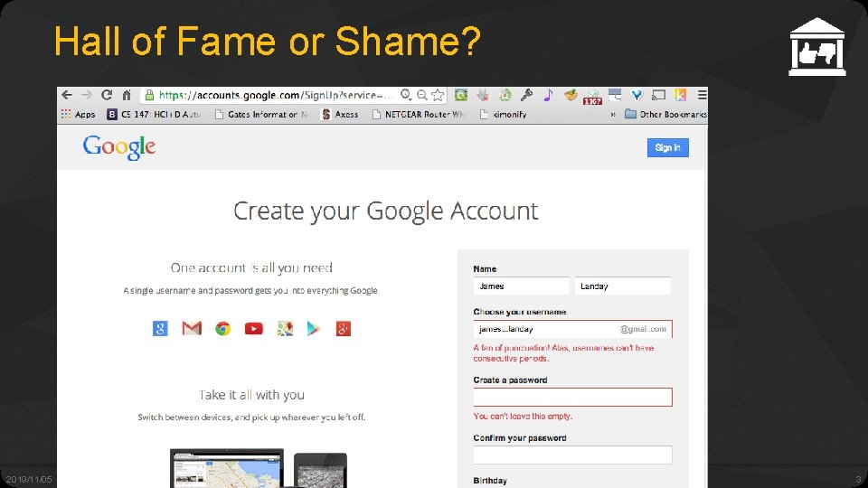Click the first name field containing James
Viewport: 868px width, 488px height.
coord(521,286)
